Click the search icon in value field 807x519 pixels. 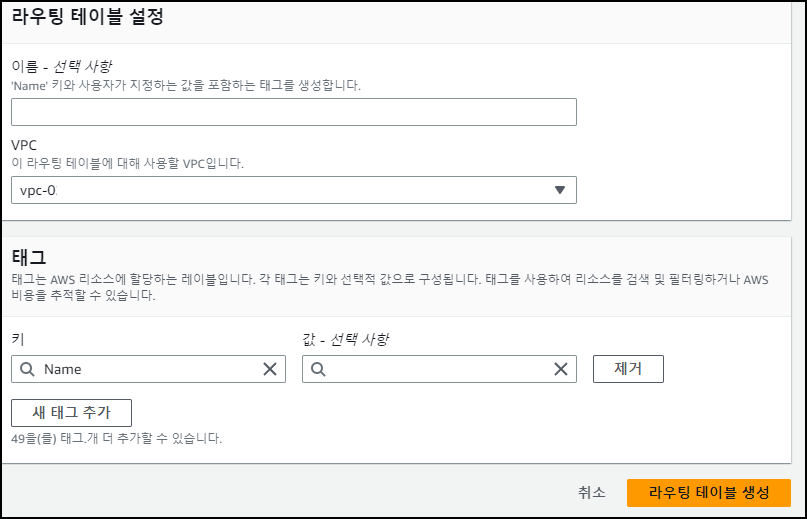coord(318,369)
